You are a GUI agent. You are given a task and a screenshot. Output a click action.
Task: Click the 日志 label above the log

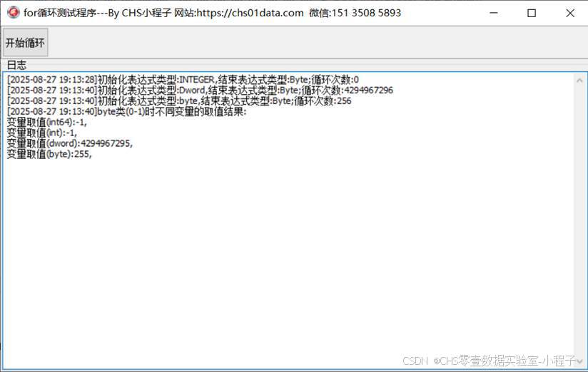tap(16, 65)
